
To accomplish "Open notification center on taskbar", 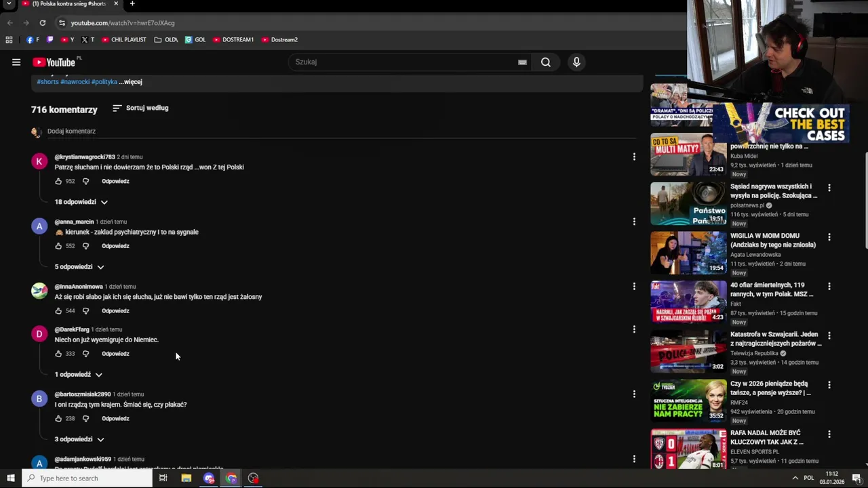I will click(x=856, y=479).
